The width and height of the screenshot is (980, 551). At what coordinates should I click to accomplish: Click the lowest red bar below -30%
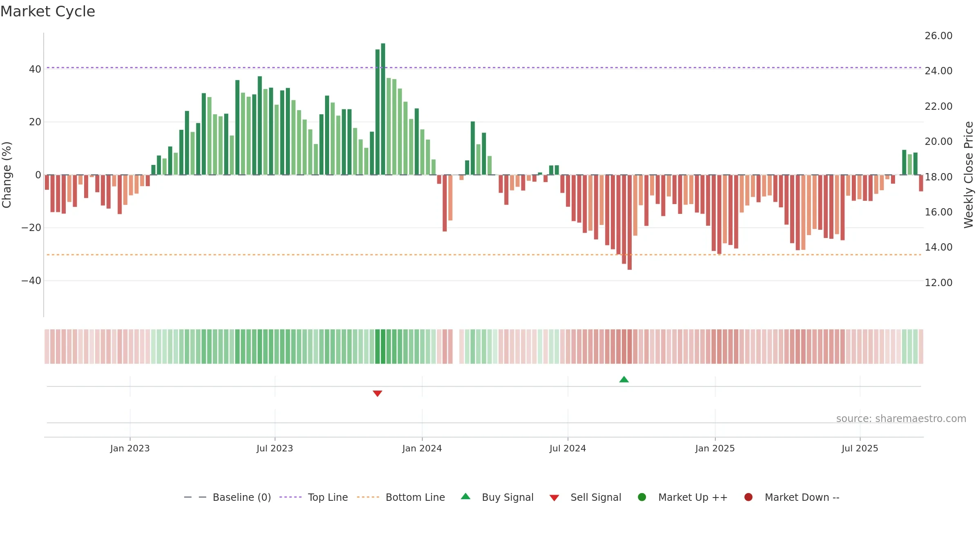pos(630,222)
